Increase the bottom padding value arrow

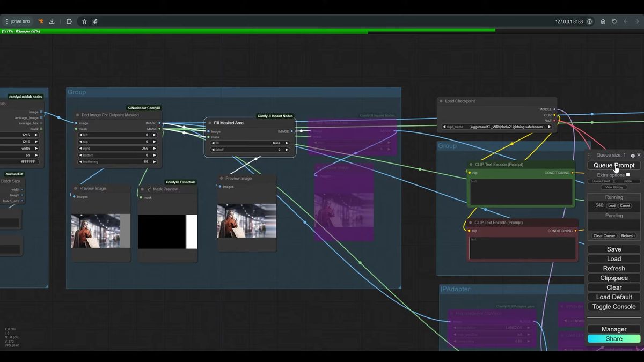click(155, 155)
